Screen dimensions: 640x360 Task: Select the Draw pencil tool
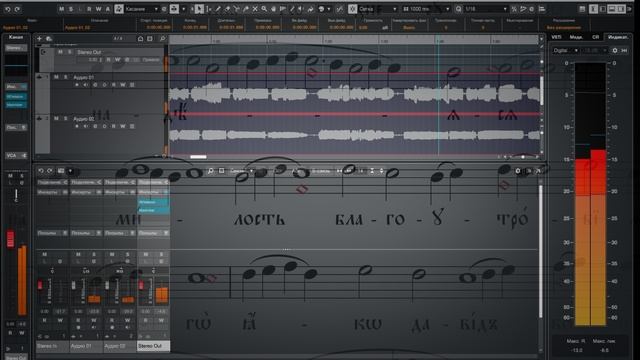218,9
